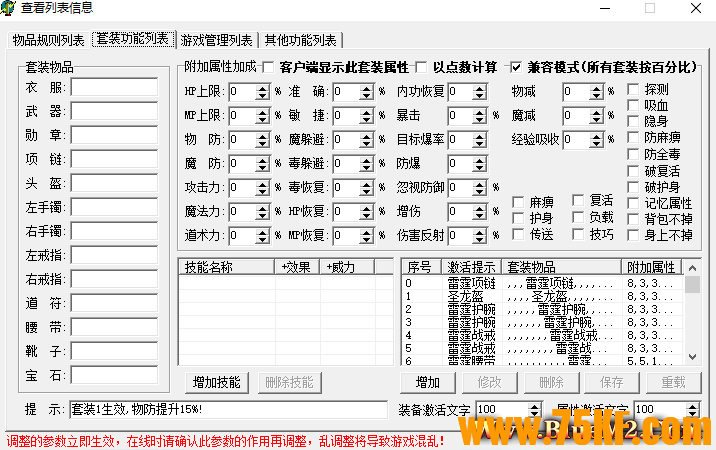716x450 pixels.
Task: Switch to 物品规则列表 tab
Action: coord(47,40)
